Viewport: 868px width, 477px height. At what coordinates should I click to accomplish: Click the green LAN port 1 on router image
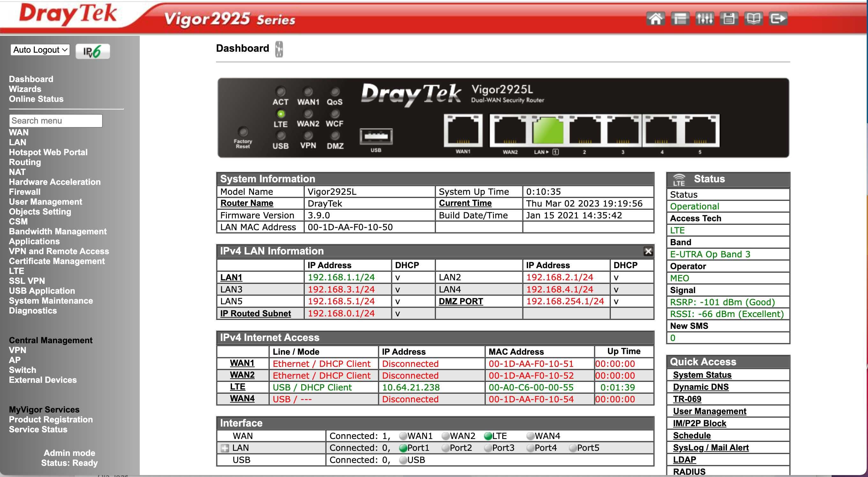pyautogui.click(x=548, y=130)
